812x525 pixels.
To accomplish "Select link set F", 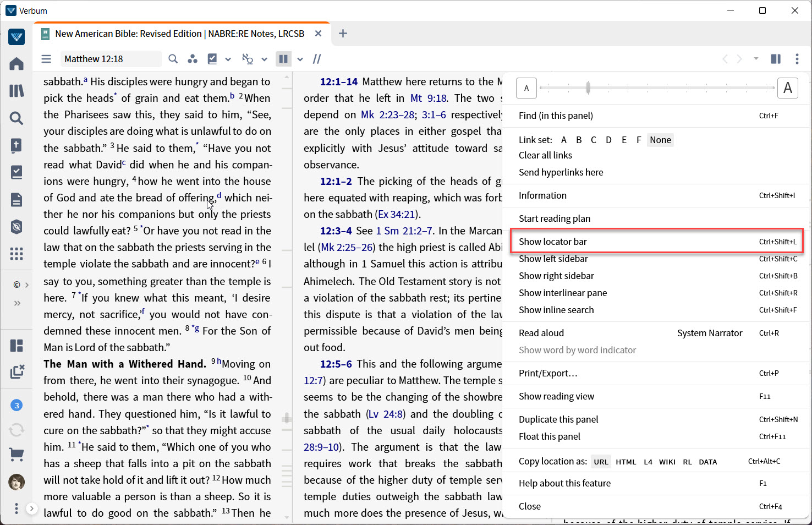I will pyautogui.click(x=639, y=140).
